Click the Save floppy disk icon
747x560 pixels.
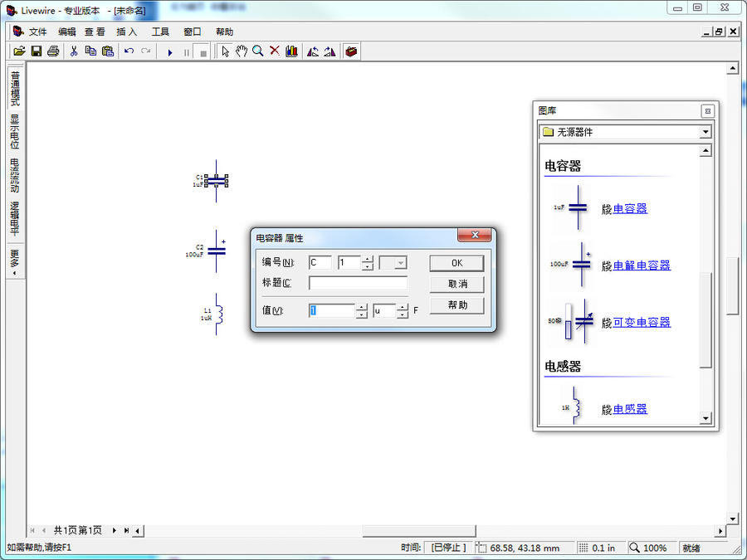37,51
